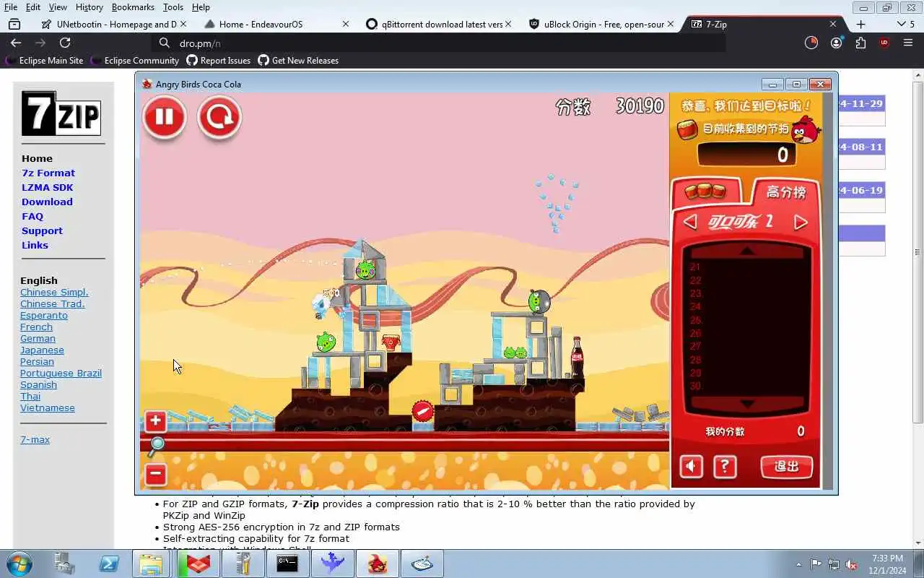Click the helmet pig on the right tower
This screenshot has height=578, width=924.
539,301
